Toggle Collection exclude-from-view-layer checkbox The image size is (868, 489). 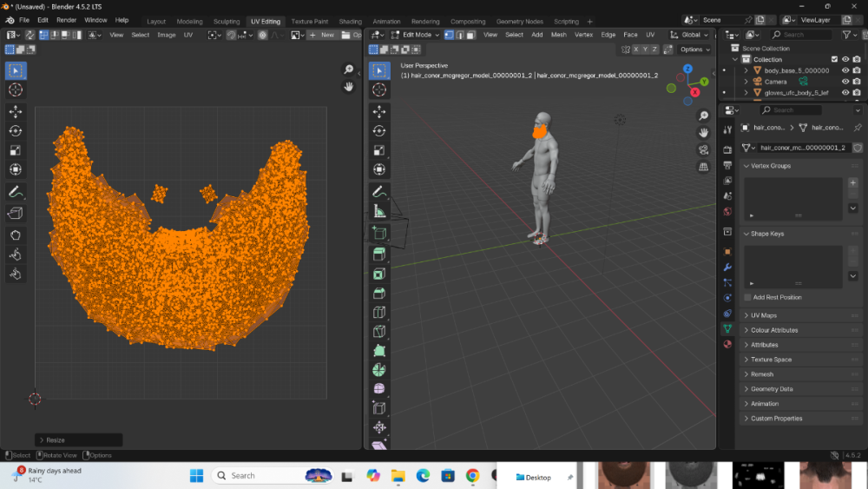pyautogui.click(x=834, y=59)
